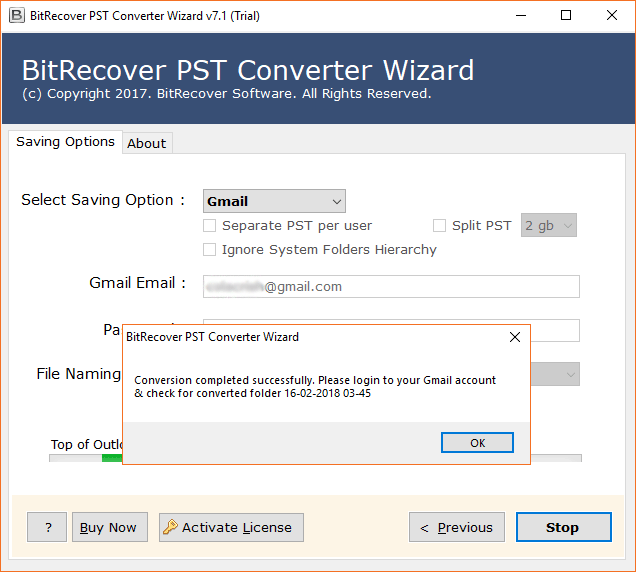This screenshot has height=572, width=636.
Task: Maximize the PST Converter Wizard window
Action: point(566,16)
